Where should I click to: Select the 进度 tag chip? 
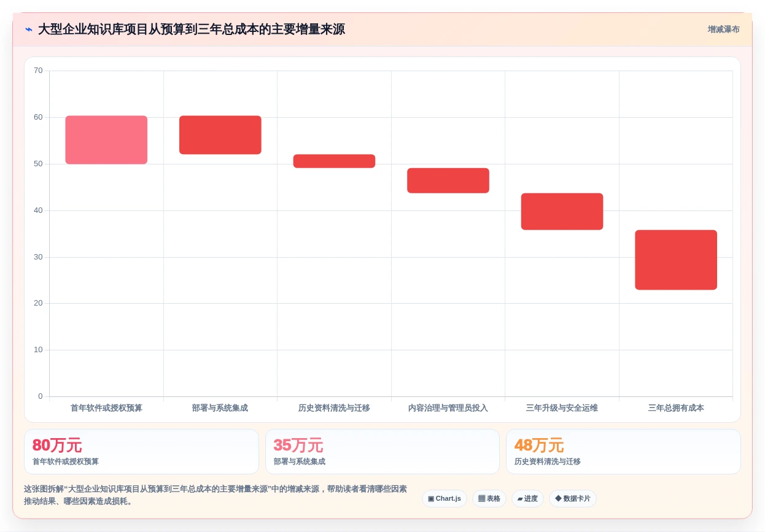pos(527,498)
